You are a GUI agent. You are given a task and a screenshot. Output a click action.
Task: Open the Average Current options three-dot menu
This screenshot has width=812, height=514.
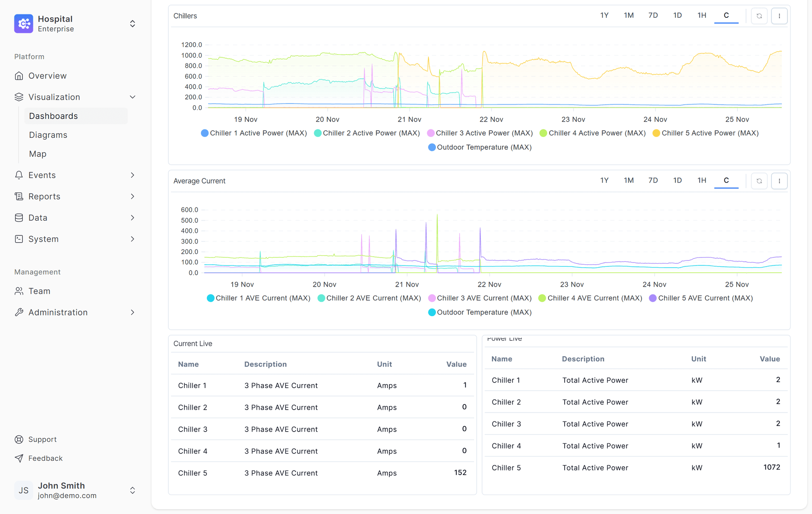pos(779,180)
